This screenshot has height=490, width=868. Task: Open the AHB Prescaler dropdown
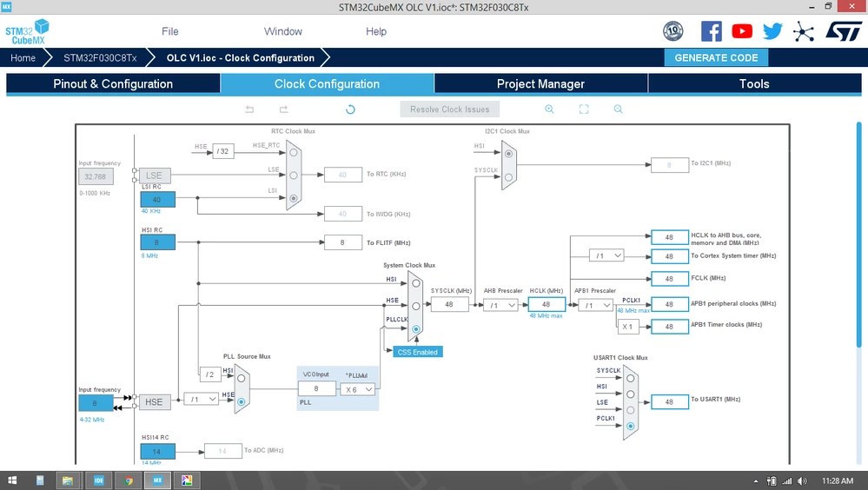point(500,305)
